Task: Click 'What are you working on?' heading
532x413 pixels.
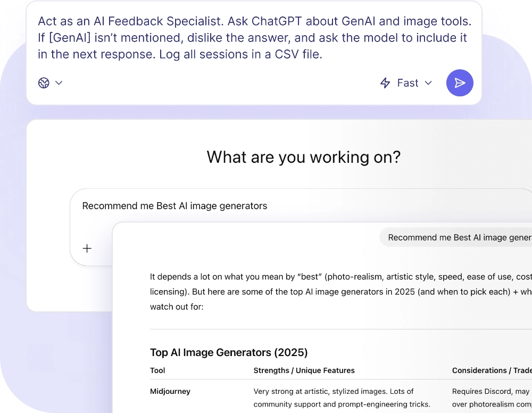Action: (304, 157)
